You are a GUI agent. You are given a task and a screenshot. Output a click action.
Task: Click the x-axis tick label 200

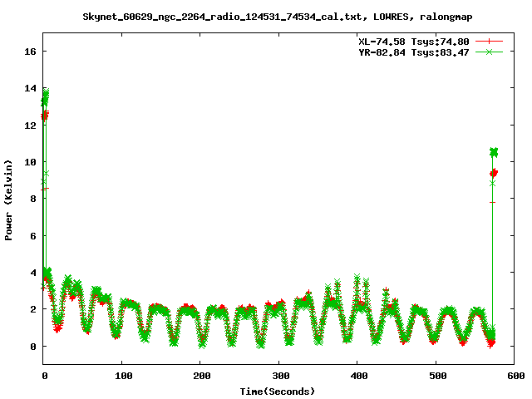pyautogui.click(x=202, y=376)
